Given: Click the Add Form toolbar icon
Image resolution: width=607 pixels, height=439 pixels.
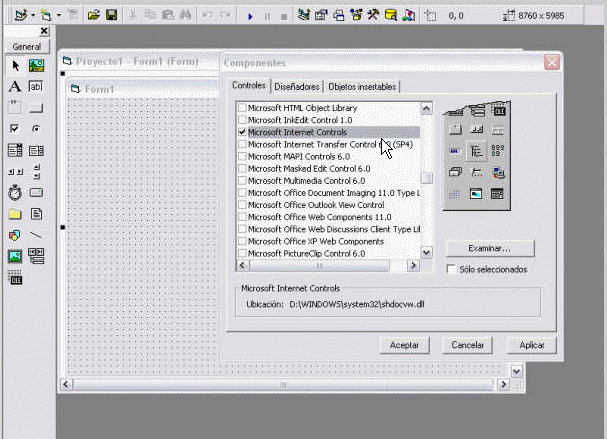Looking at the screenshot, I should [x=46, y=15].
